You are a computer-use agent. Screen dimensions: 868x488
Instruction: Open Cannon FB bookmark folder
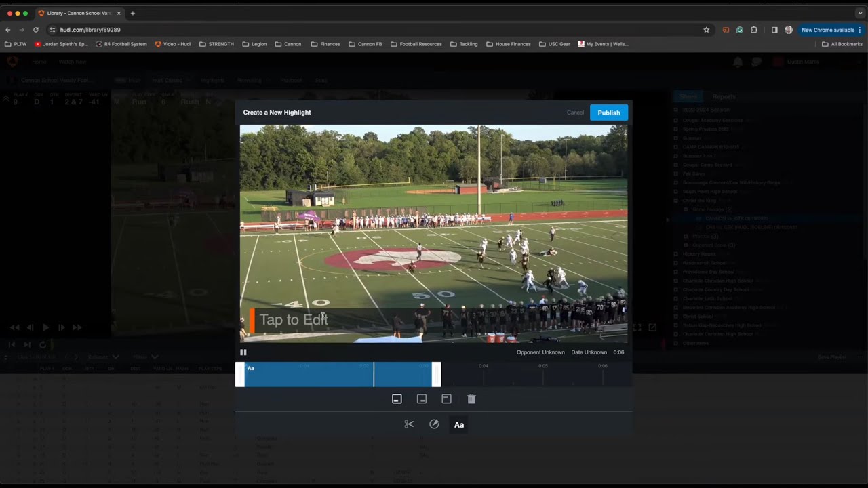pyautogui.click(x=366, y=44)
